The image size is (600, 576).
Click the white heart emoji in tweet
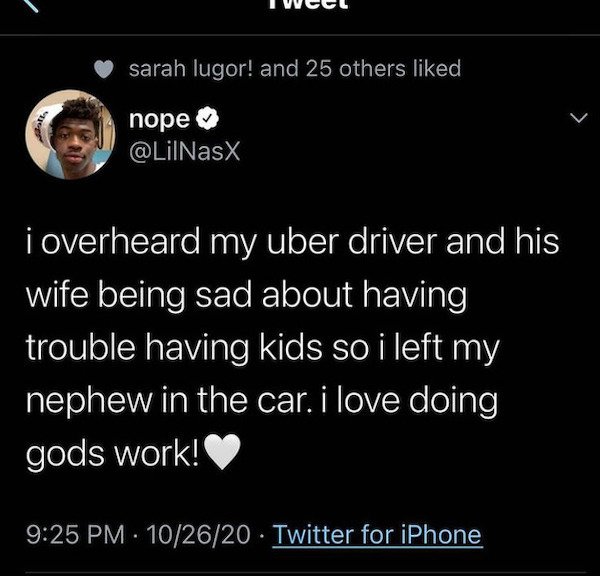point(222,452)
